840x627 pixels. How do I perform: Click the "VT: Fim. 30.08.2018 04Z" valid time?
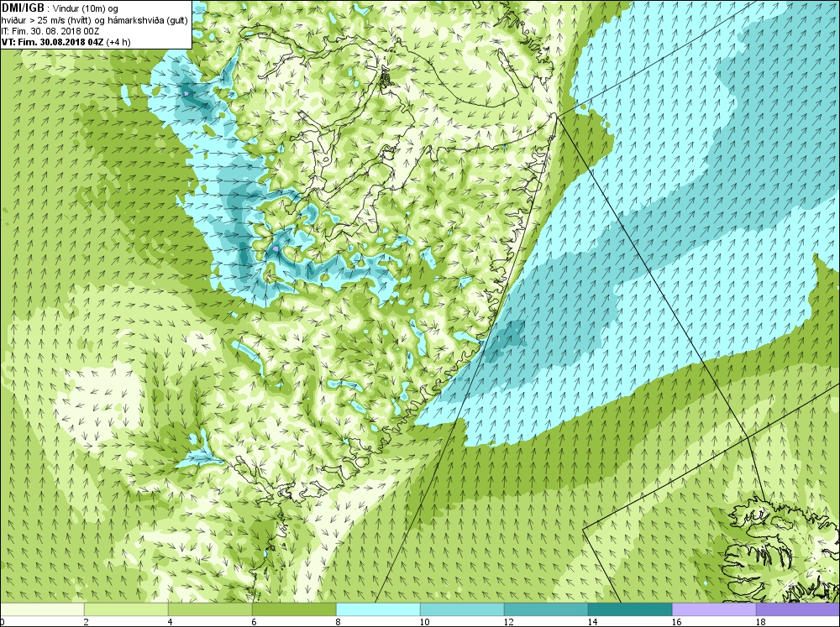52,42
